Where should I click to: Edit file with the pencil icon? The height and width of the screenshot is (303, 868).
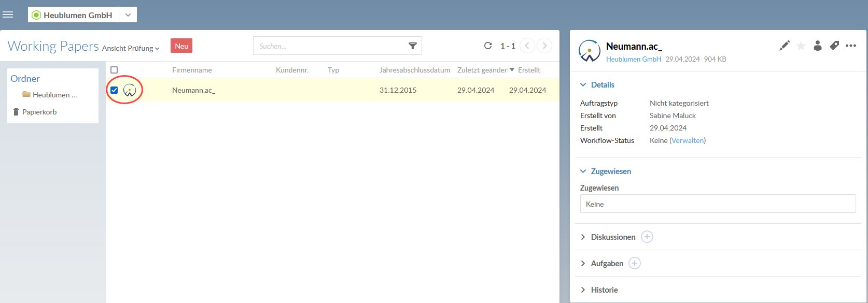coord(785,46)
